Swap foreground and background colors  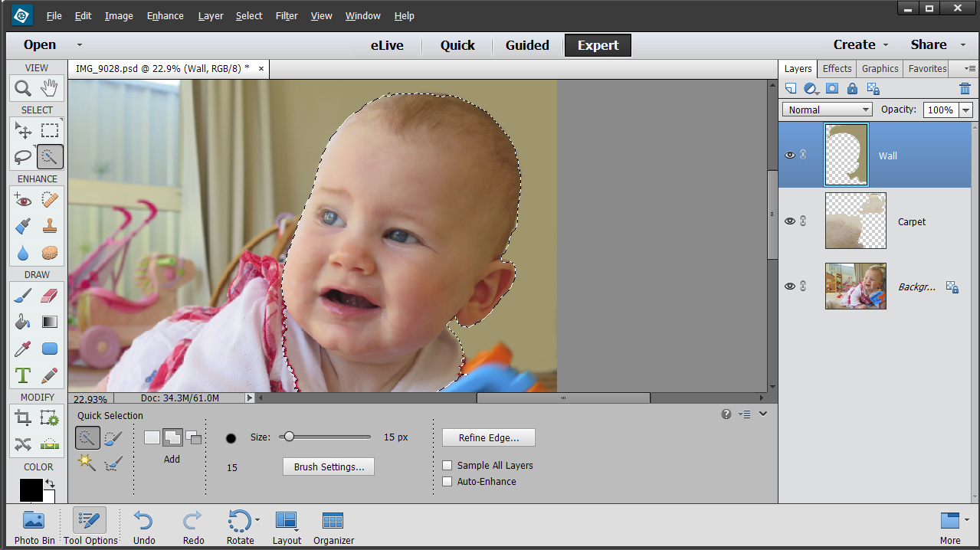pyautogui.click(x=50, y=483)
